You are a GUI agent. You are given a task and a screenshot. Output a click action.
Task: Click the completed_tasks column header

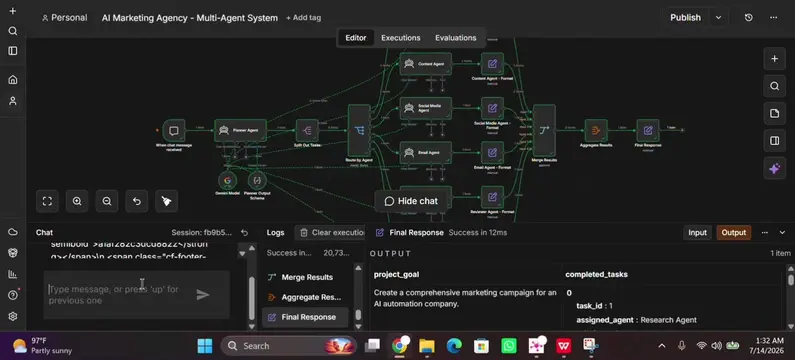(596, 274)
